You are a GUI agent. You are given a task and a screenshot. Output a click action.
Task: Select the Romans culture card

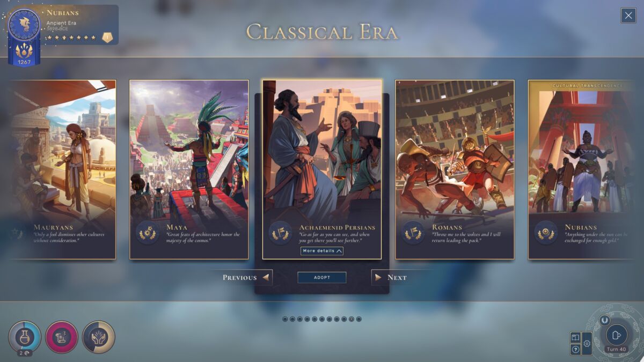(x=455, y=169)
